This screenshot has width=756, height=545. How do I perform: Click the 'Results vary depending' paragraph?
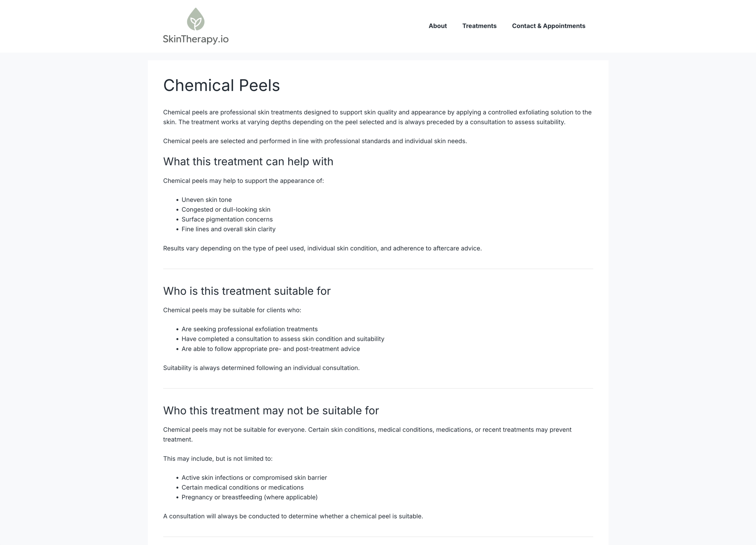tap(322, 248)
